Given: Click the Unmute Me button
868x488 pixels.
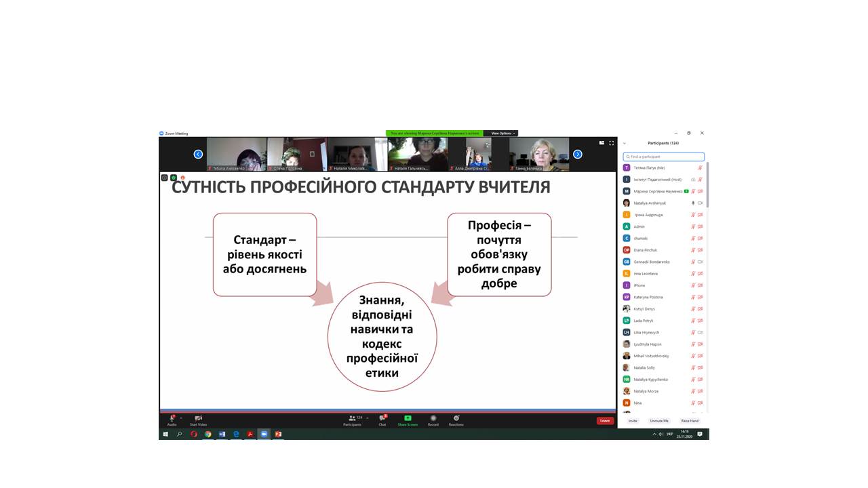Looking at the screenshot, I should (x=659, y=421).
